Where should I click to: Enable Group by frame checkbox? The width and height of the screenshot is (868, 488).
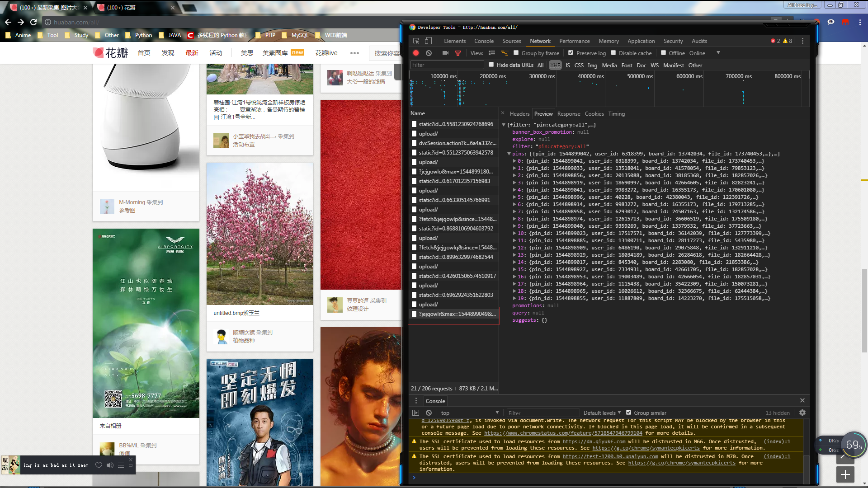tap(516, 53)
